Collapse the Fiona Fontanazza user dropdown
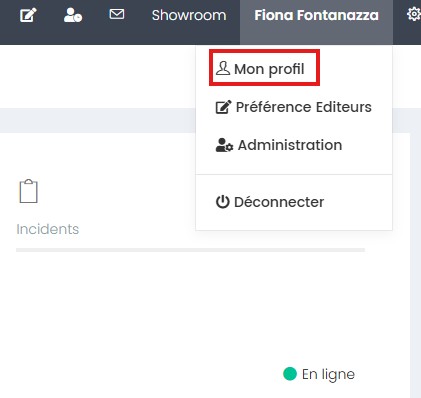 point(316,15)
